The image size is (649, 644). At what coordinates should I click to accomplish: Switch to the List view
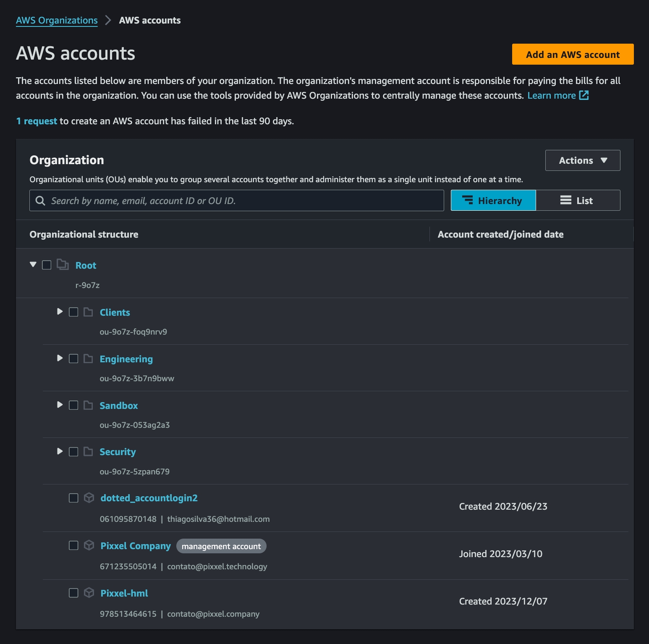[578, 200]
